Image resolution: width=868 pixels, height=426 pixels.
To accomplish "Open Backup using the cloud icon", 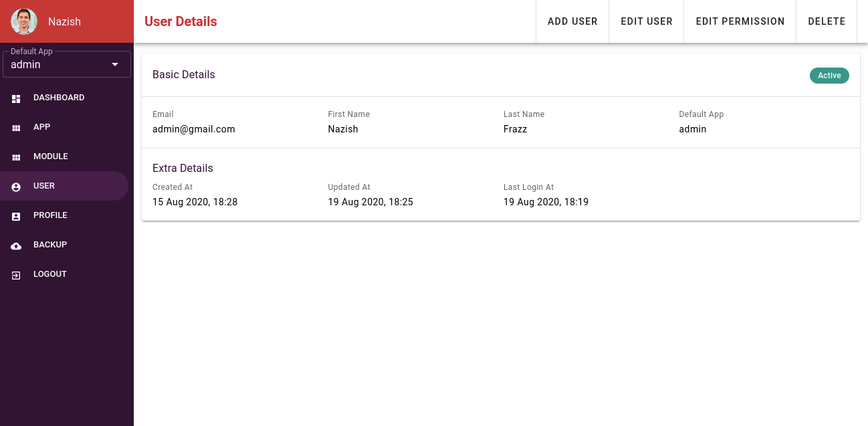I will [x=15, y=245].
